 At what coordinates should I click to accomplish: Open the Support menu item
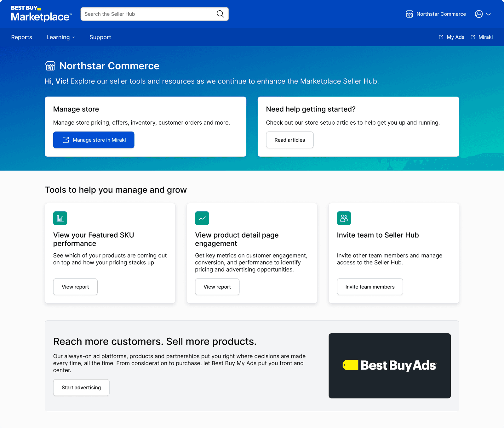(100, 37)
